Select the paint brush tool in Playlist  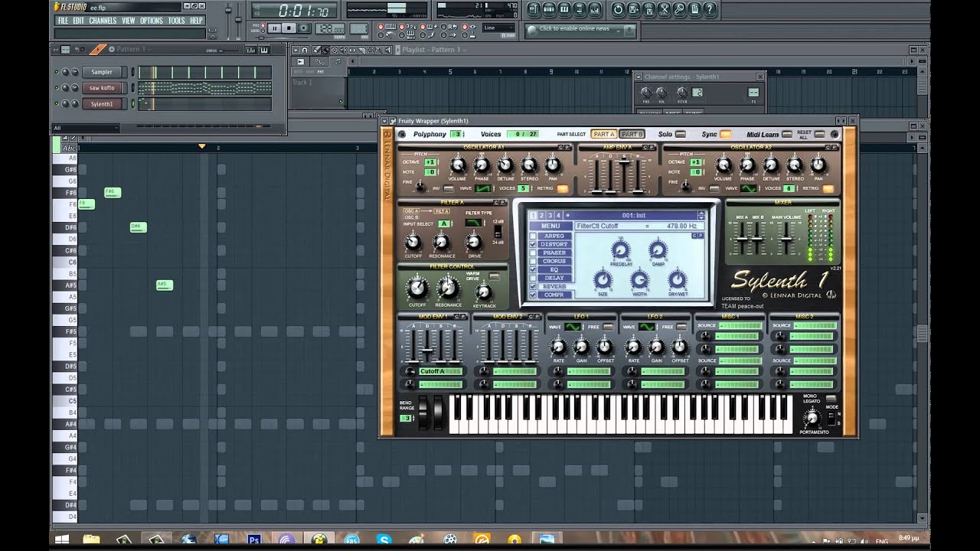click(325, 50)
